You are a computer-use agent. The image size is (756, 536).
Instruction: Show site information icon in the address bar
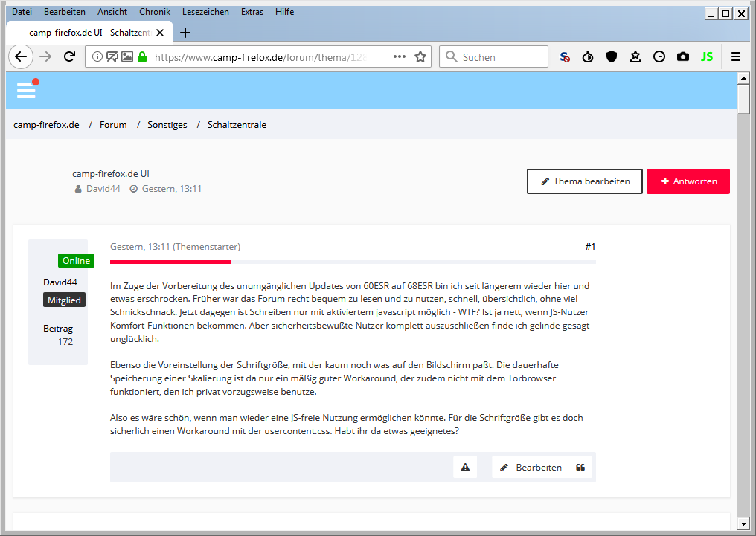pos(97,56)
